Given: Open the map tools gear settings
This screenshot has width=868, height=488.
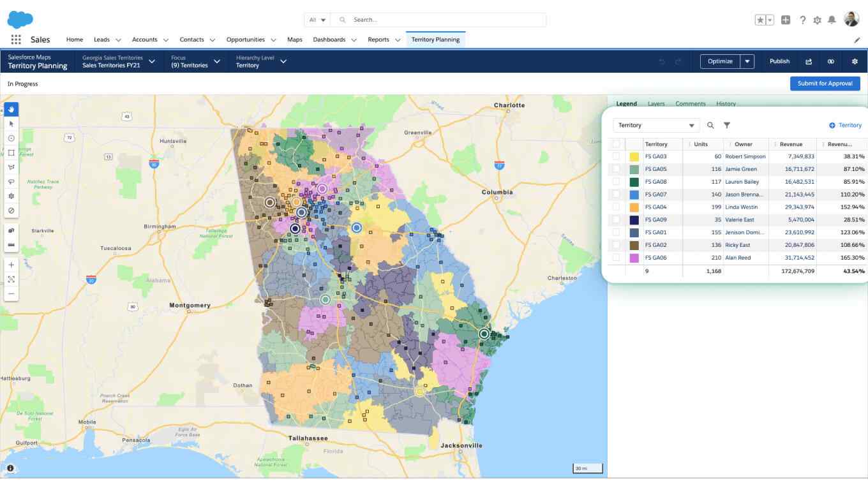Looking at the screenshot, I should [11, 196].
